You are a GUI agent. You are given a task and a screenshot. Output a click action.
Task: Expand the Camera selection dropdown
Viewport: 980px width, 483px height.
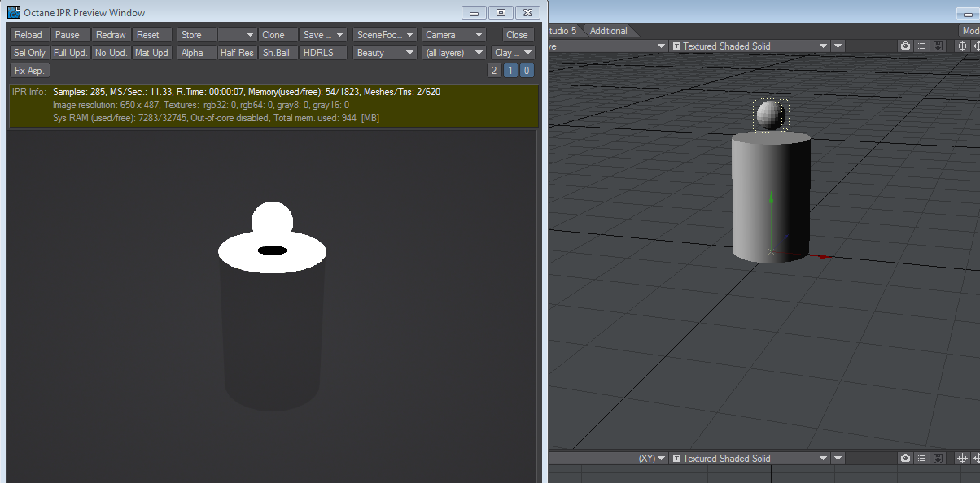453,35
